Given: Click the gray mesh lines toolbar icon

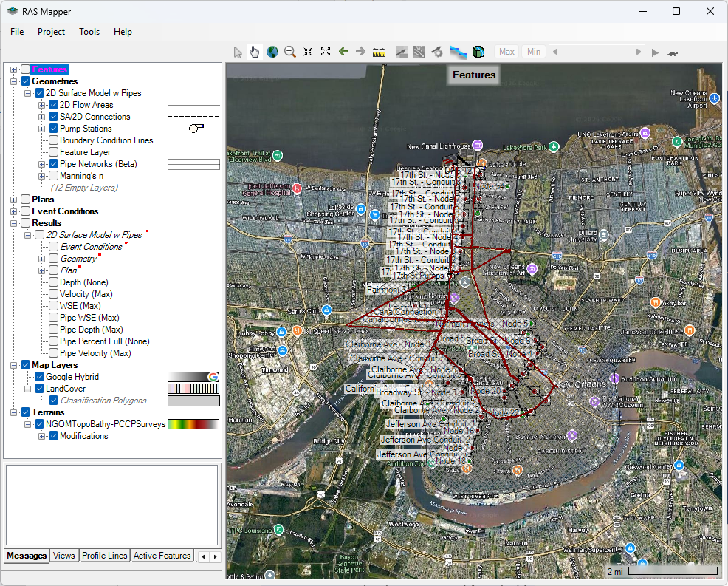Looking at the screenshot, I should (x=419, y=52).
